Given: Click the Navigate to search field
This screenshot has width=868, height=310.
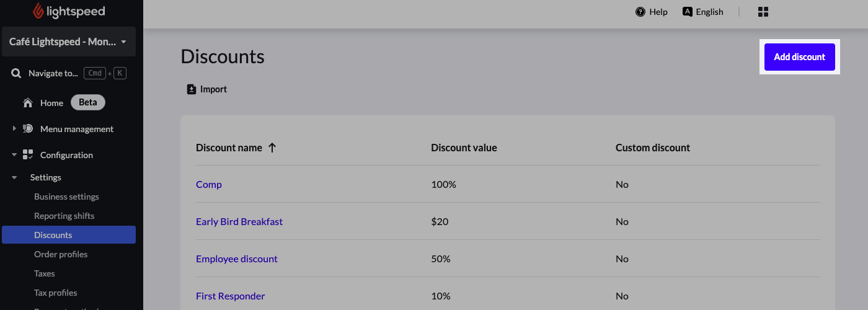Looking at the screenshot, I should click(53, 73).
